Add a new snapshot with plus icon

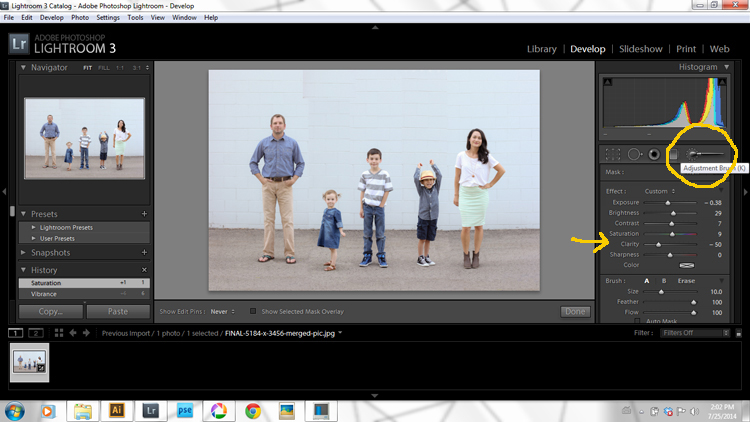pos(144,252)
